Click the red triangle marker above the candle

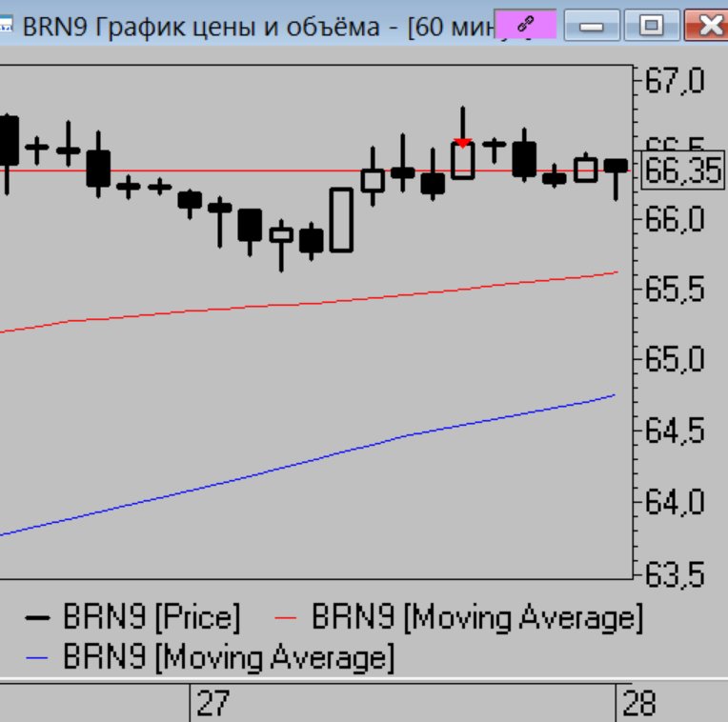tap(462, 143)
